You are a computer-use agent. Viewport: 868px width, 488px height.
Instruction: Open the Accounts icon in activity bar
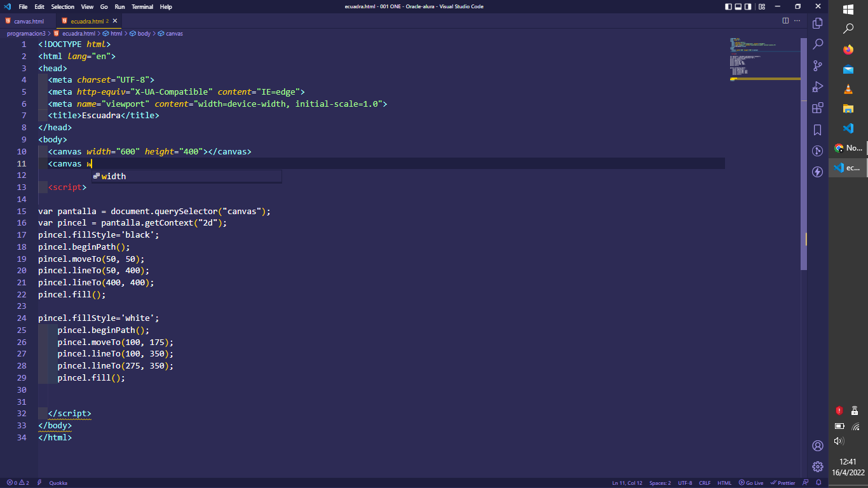tap(818, 445)
